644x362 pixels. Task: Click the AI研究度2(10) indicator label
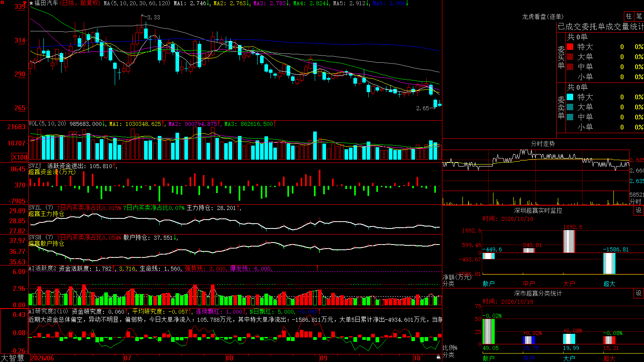(x=49, y=311)
